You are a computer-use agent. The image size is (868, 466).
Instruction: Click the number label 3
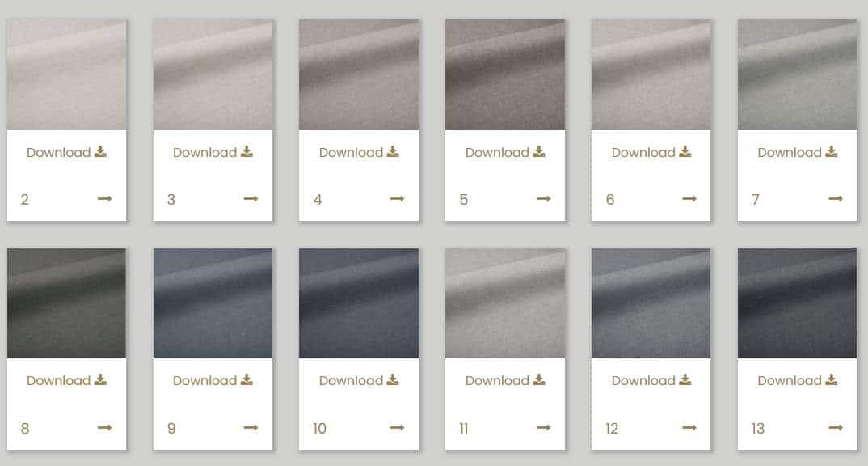[x=171, y=200]
